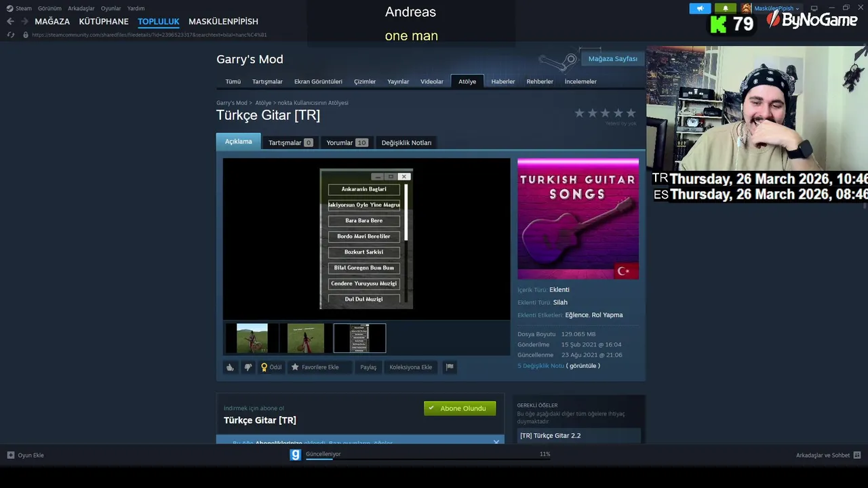Select the Tümü hub tab
The width and height of the screenshot is (868, 488).
tap(233, 81)
